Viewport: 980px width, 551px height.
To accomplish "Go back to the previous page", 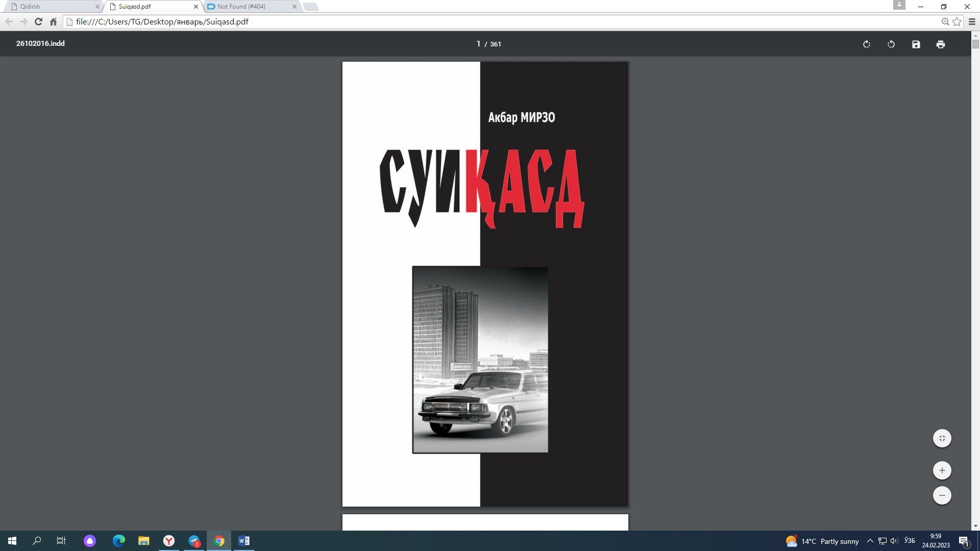I will coord(9,22).
